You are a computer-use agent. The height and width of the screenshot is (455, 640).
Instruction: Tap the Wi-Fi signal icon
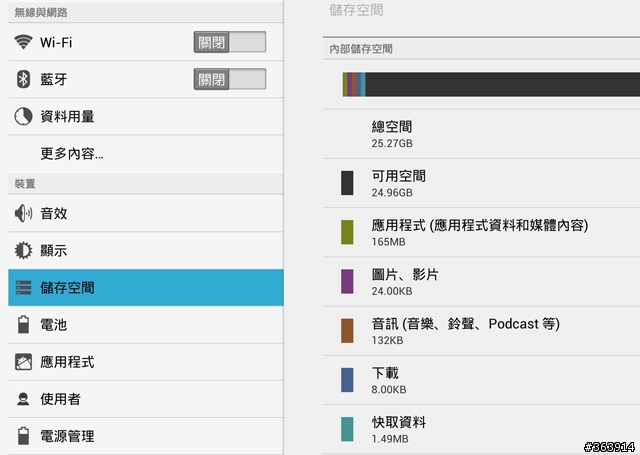click(23, 42)
